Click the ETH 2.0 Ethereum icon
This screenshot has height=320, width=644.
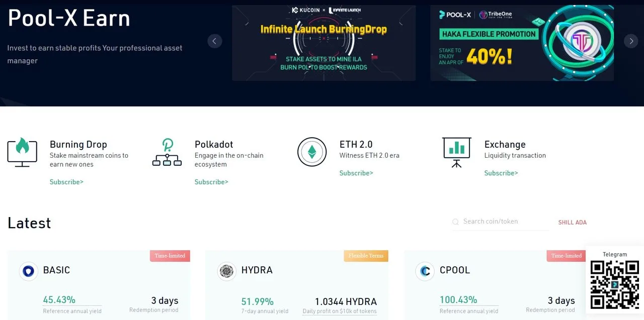(x=312, y=152)
